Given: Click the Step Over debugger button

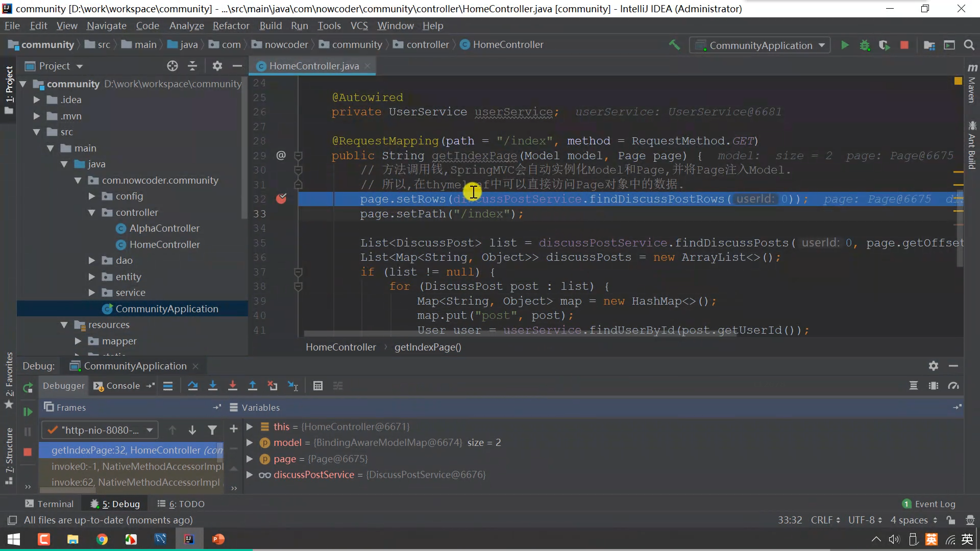Looking at the screenshot, I should pos(192,386).
